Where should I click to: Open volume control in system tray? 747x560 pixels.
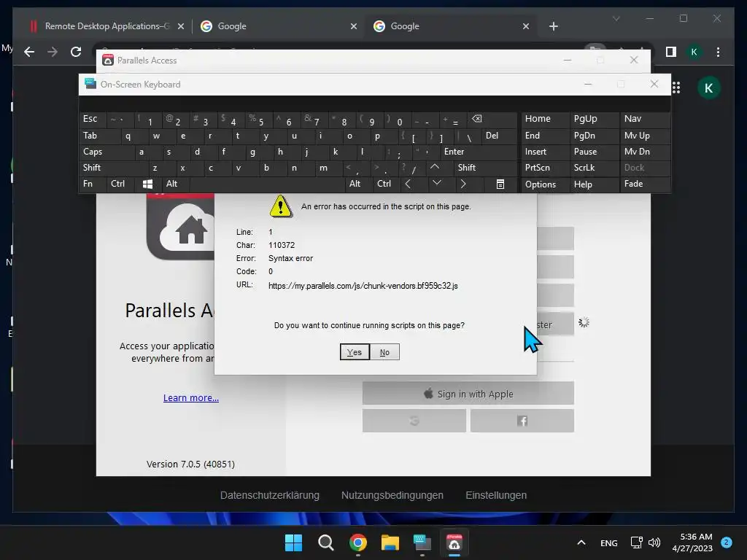(x=654, y=542)
